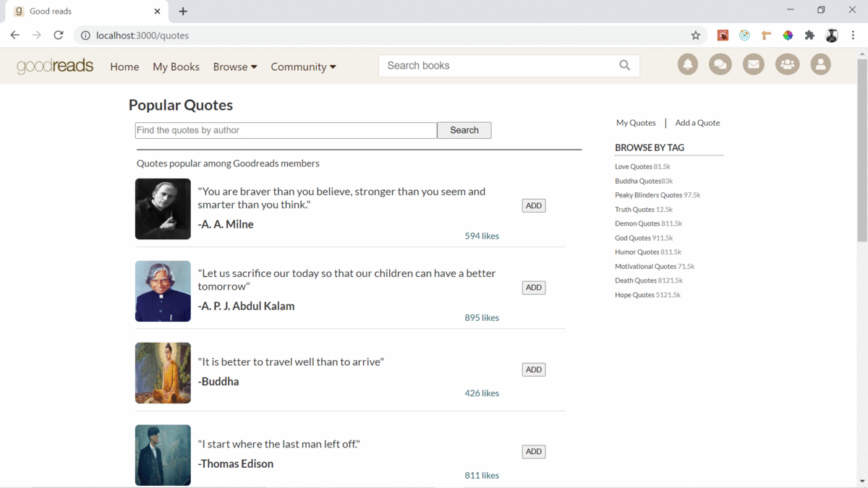Open My Books page
This screenshot has height=488, width=868.
[176, 67]
